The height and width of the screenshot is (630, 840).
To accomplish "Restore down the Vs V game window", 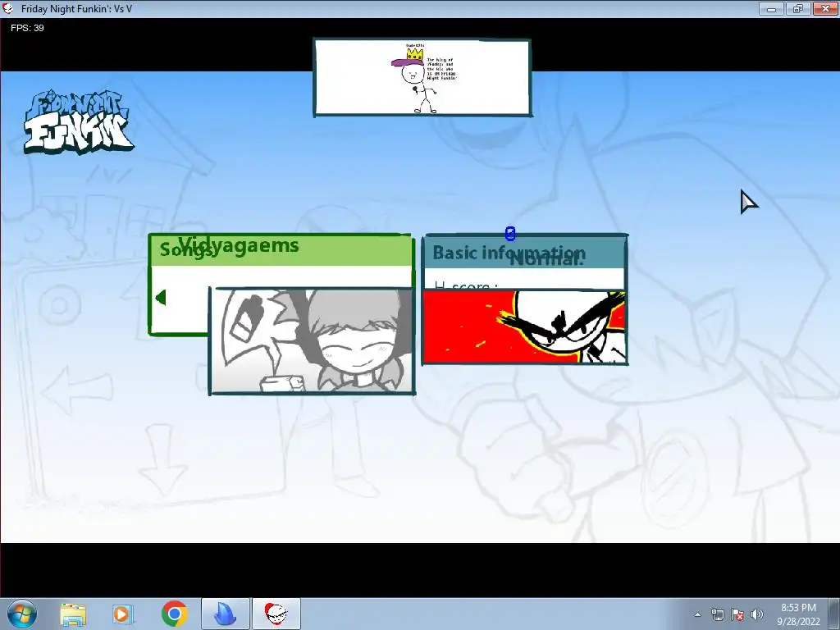I will [798, 8].
